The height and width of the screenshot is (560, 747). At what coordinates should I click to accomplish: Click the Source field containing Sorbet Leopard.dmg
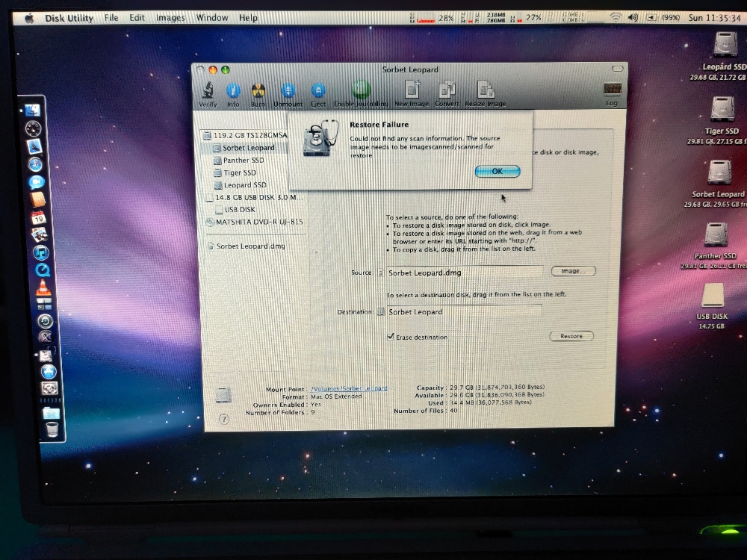click(465, 273)
